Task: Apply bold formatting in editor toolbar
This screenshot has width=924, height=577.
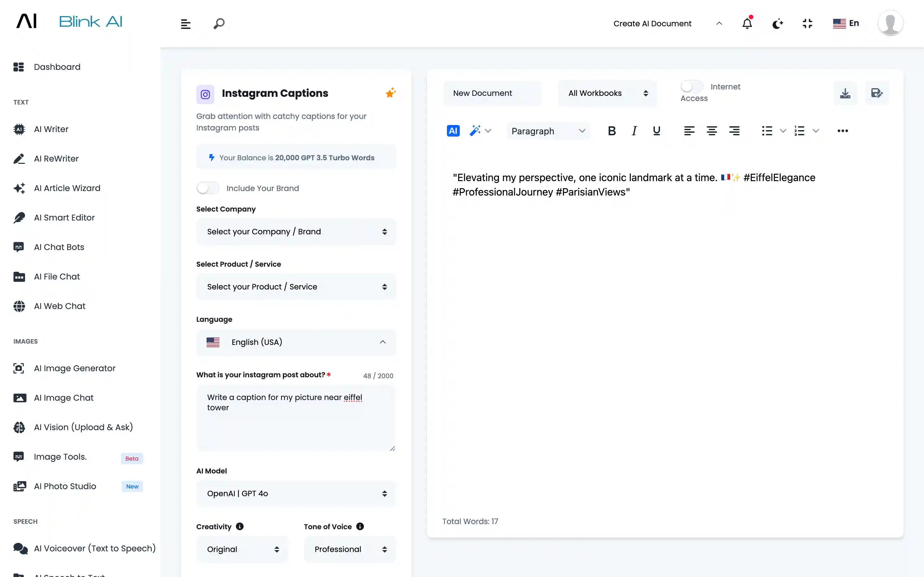Action: click(612, 131)
